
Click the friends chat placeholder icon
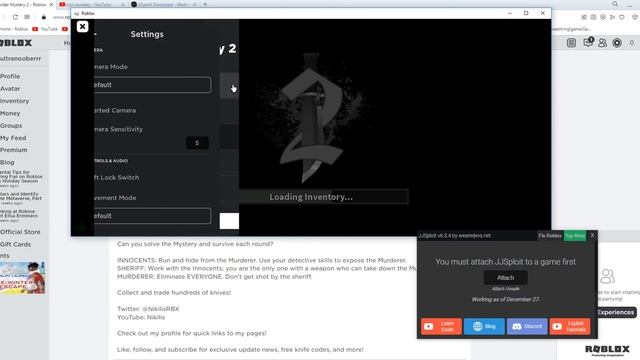[607, 276]
